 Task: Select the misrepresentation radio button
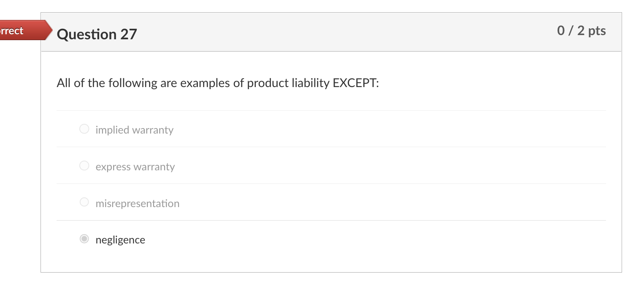[x=84, y=202]
